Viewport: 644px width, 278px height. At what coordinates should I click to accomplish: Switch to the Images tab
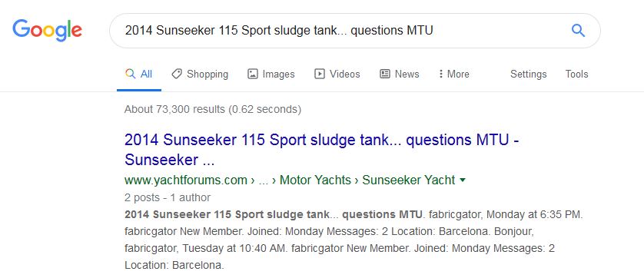click(271, 74)
